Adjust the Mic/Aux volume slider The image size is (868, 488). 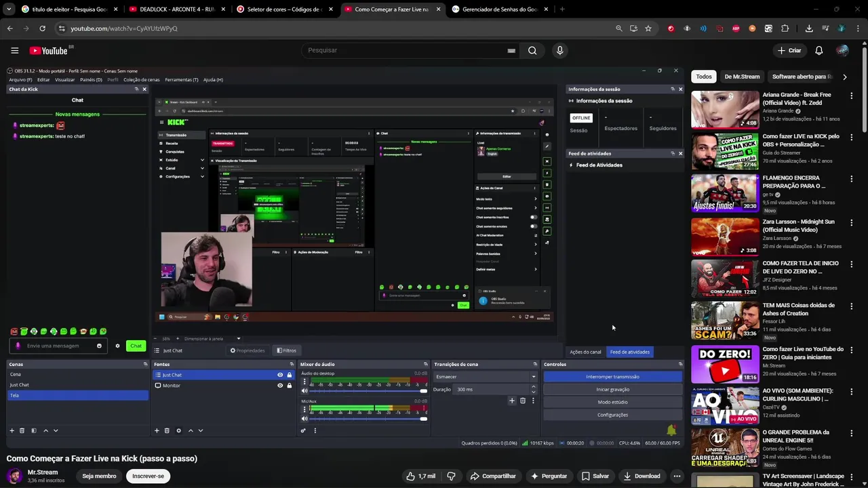pos(369,419)
